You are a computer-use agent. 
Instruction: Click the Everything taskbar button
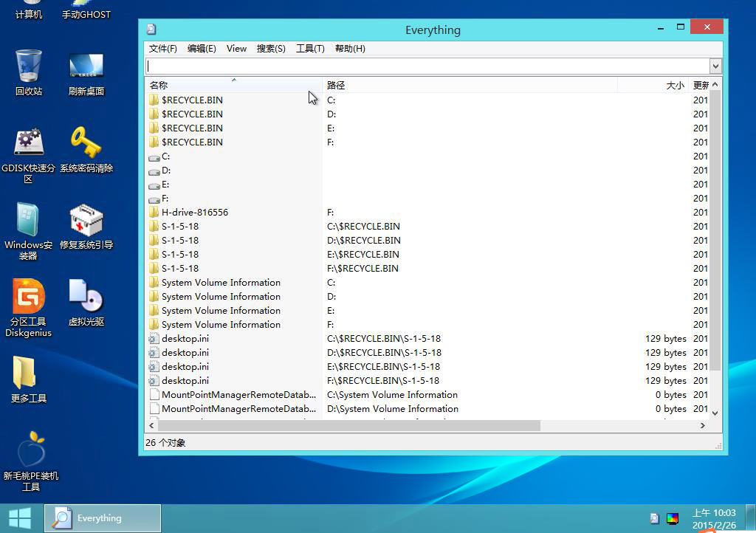point(103,518)
